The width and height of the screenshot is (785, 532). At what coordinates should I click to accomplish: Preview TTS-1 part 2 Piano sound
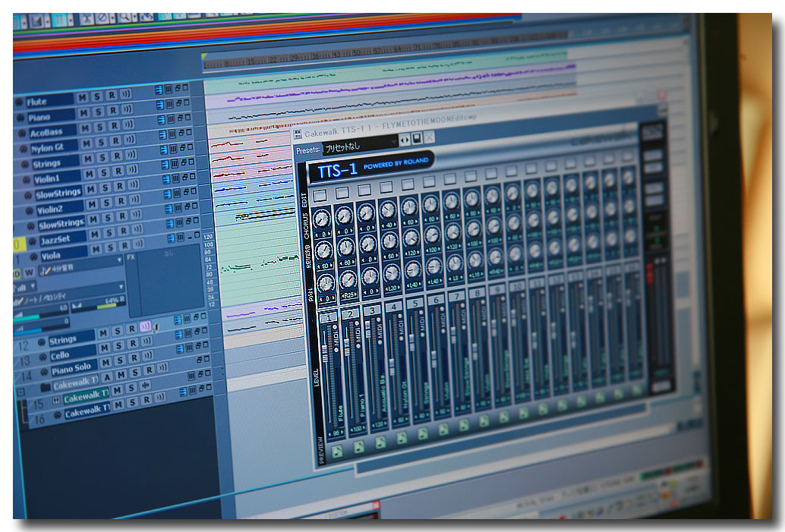[359, 447]
